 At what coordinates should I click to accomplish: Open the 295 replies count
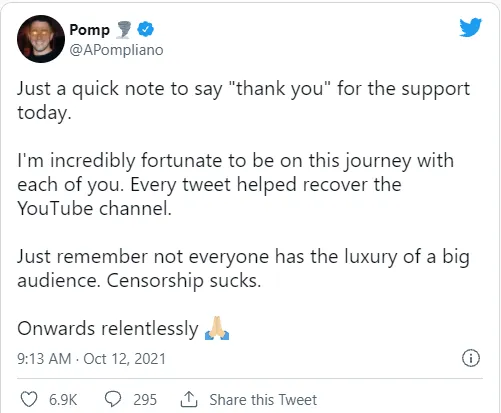point(145,400)
